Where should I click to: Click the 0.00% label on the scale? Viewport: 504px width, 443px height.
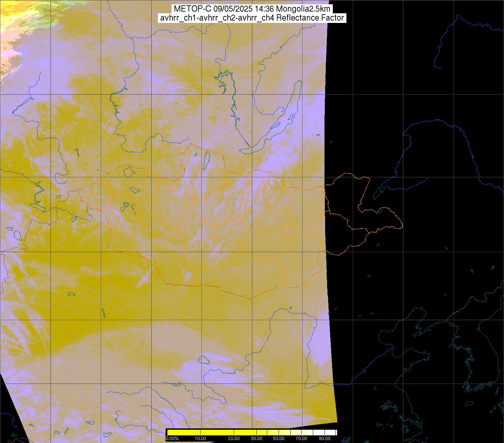pyautogui.click(x=172, y=438)
